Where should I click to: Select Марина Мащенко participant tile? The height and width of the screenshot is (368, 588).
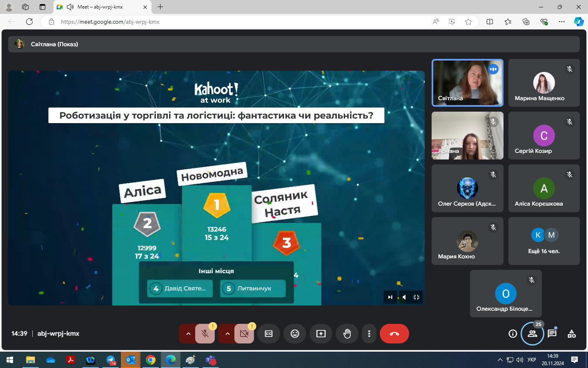(544, 83)
